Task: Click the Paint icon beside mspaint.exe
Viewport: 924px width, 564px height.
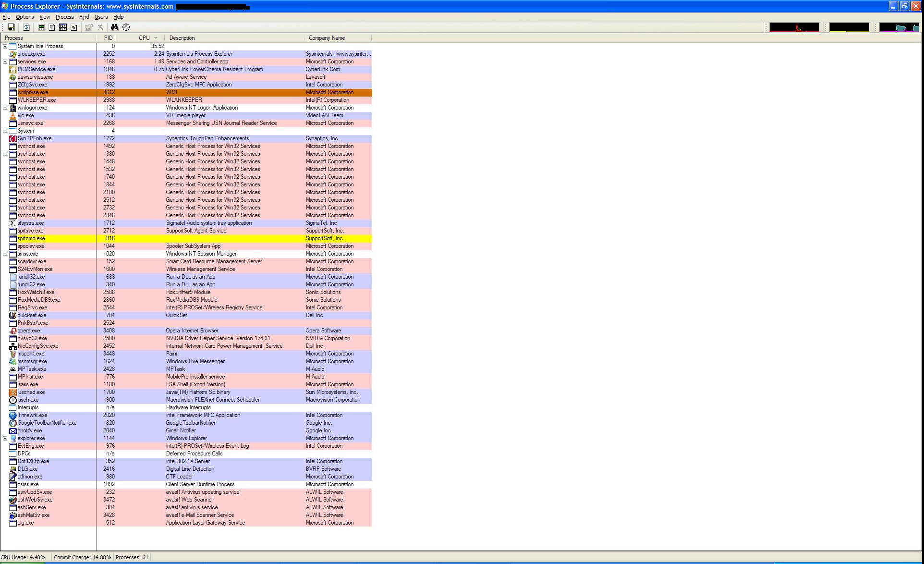Action: pyautogui.click(x=13, y=354)
